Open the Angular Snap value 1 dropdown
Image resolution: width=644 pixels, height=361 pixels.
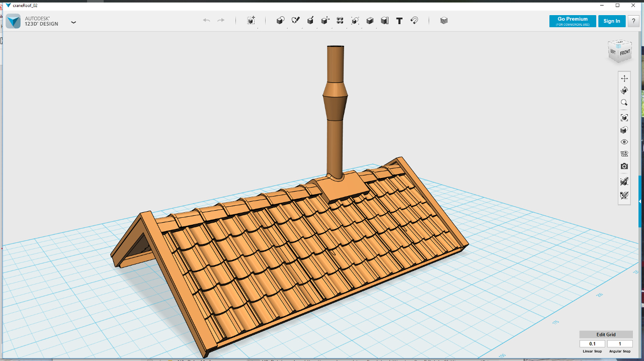click(620, 344)
